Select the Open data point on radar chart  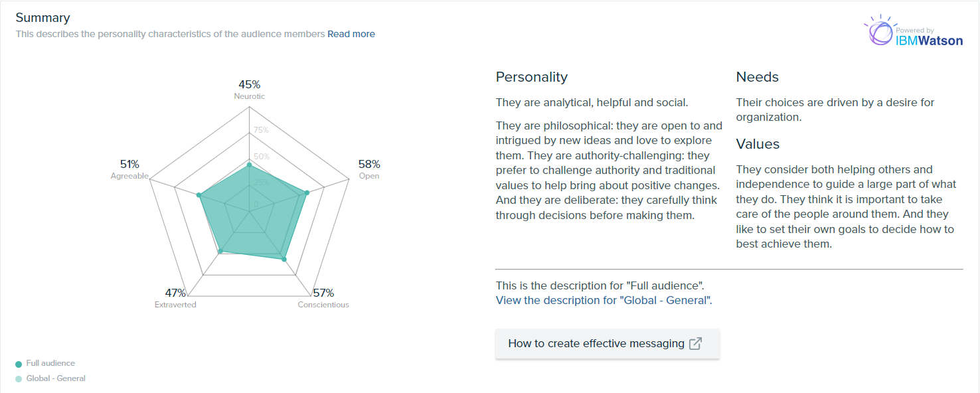[306, 193]
